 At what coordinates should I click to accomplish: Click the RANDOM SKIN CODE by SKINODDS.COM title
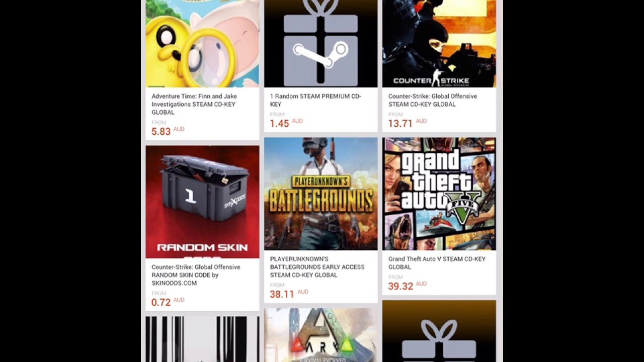point(196,275)
